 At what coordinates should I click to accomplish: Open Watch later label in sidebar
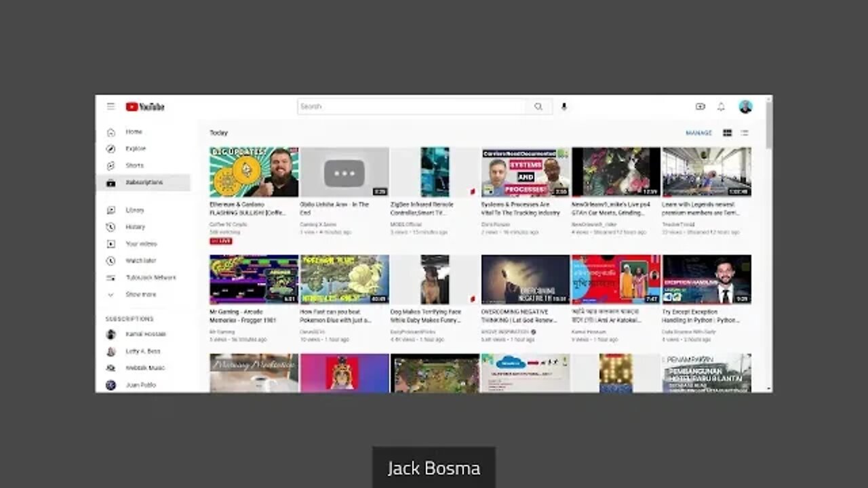tap(140, 261)
